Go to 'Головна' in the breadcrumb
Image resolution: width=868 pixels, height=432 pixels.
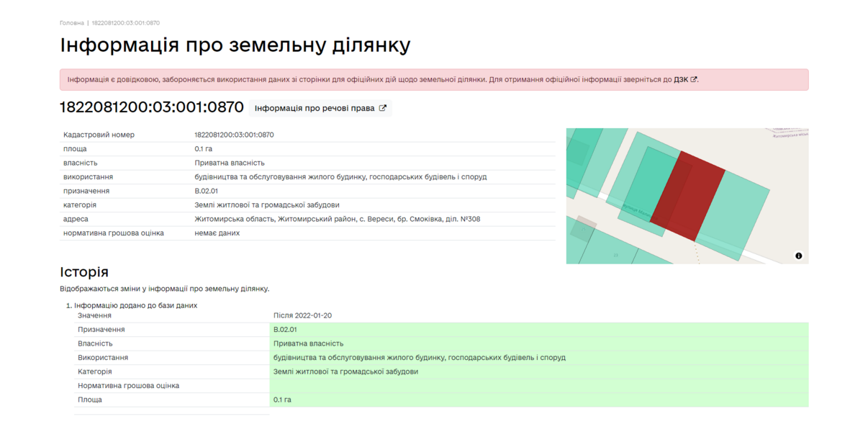coord(71,23)
